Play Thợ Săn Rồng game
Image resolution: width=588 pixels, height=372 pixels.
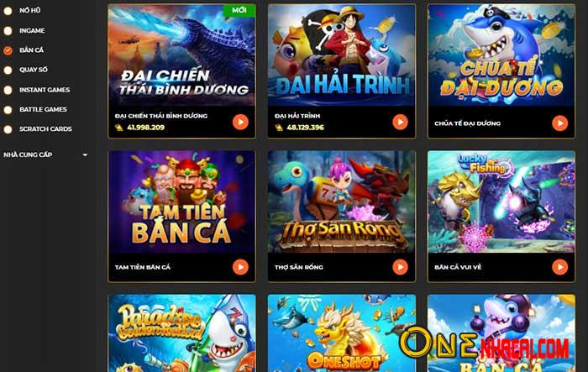click(400, 267)
